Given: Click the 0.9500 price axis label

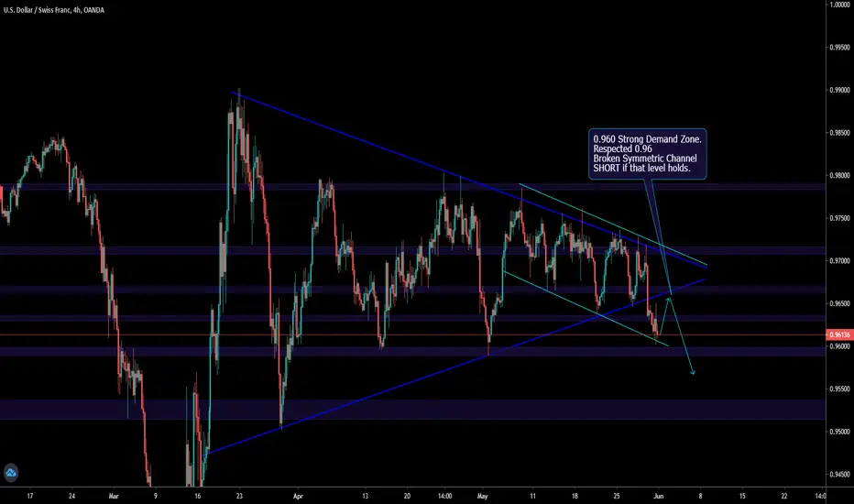Looking at the screenshot, I should 840,432.
